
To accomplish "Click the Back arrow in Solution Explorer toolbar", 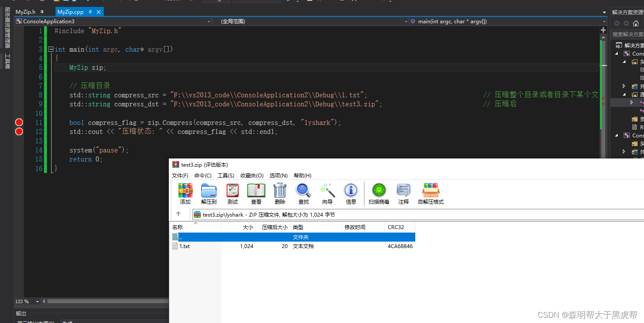I will (617, 23).
